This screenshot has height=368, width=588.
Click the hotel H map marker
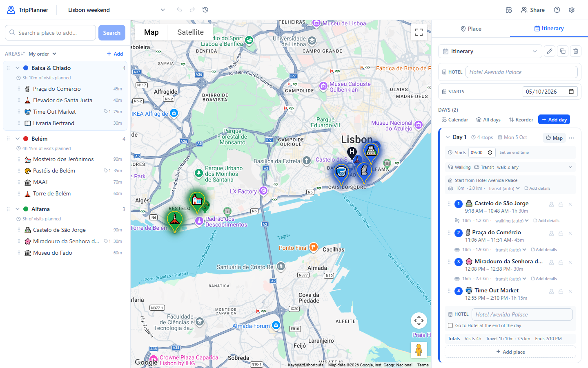pyautogui.click(x=352, y=153)
